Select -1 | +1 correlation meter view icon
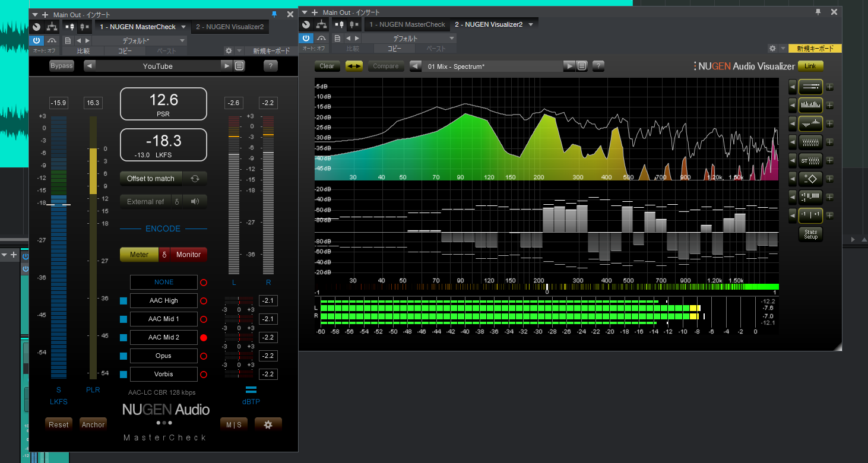The height and width of the screenshot is (463, 868). (810, 215)
